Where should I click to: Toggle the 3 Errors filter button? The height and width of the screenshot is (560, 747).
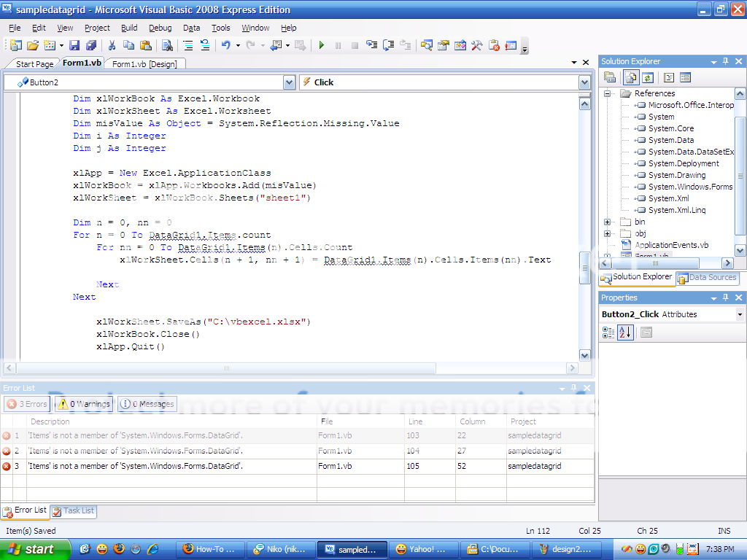(27, 404)
